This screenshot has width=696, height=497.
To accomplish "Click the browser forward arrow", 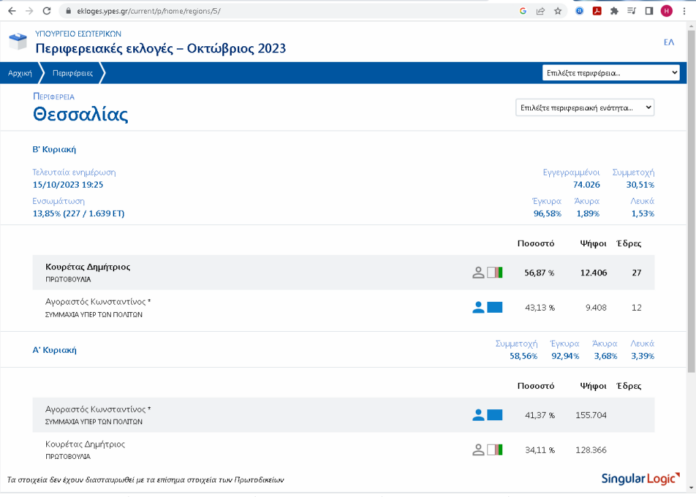I will coord(29,11).
